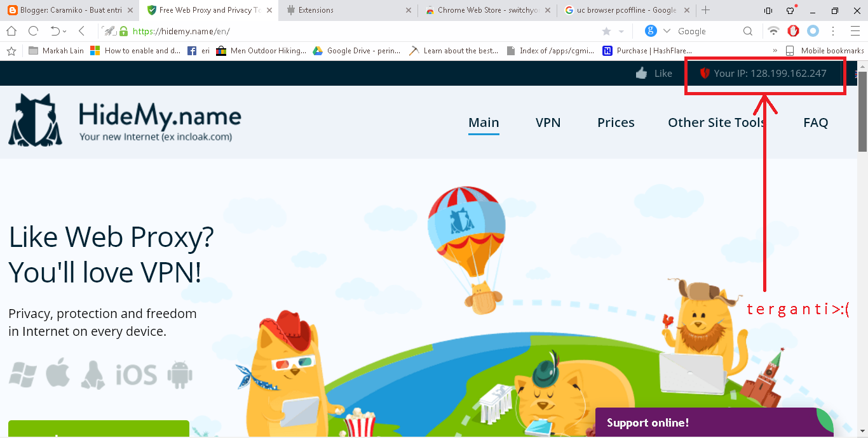Open a new tab with plus button

pyautogui.click(x=705, y=10)
